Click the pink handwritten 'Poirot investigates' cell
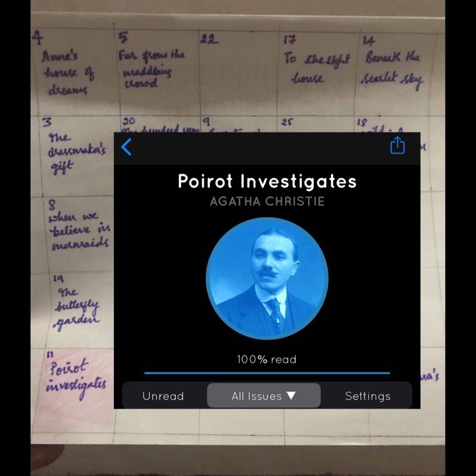 pos(76,379)
